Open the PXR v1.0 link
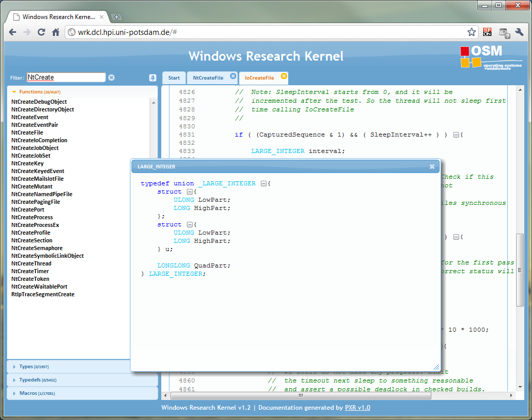 pos(357,408)
